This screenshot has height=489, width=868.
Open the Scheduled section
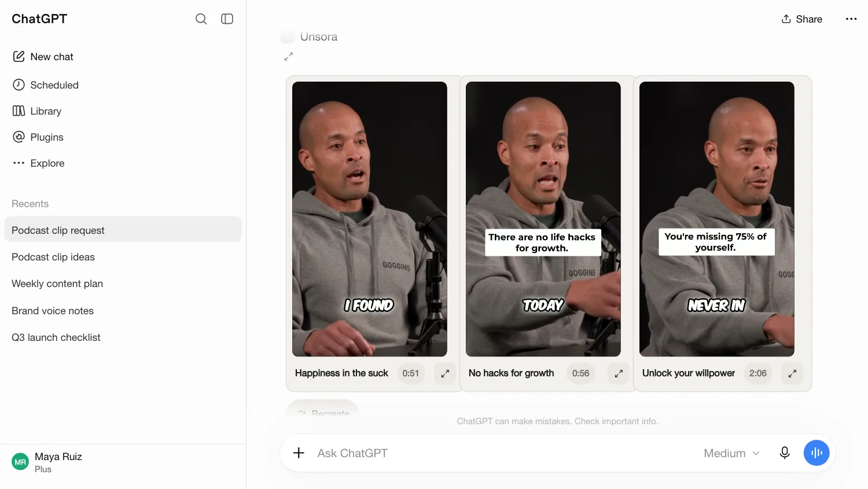(x=46, y=85)
